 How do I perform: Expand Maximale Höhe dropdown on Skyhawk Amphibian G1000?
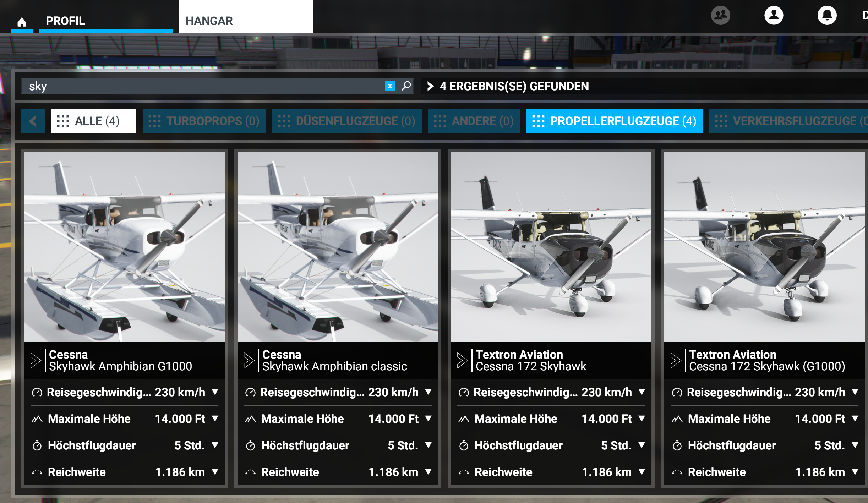click(x=215, y=419)
